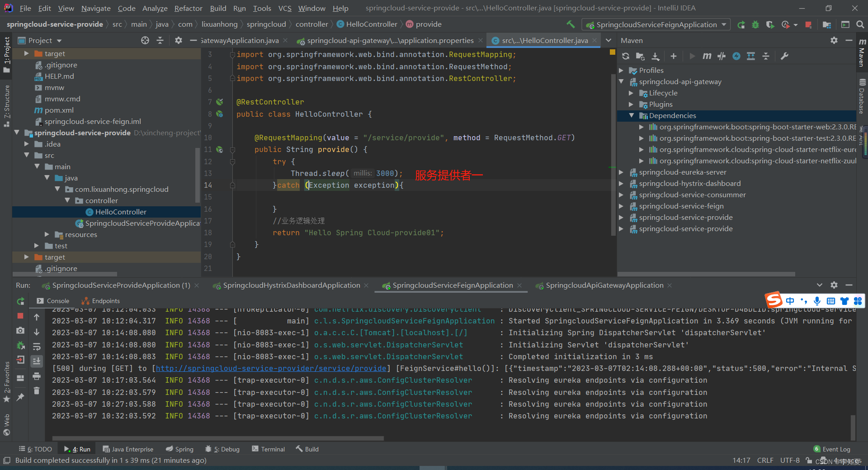The width and height of the screenshot is (868, 470).
Task: Toggle Maven offline mode
Action: (x=722, y=56)
